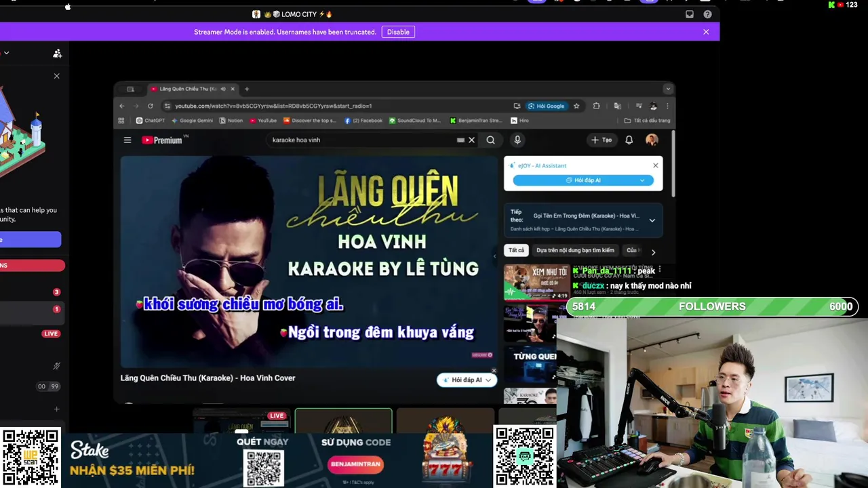Clear the YouTube search text
This screenshot has height=488, width=868.
coord(471,140)
